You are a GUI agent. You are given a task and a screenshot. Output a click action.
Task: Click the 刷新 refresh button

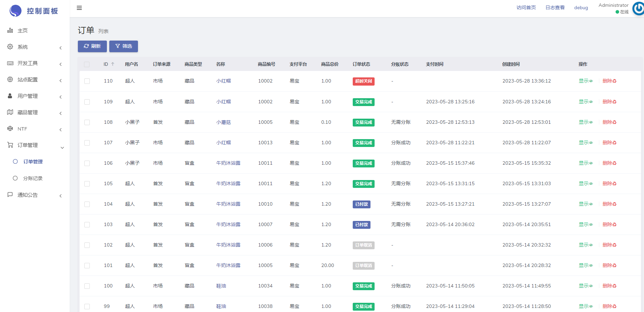[92, 46]
